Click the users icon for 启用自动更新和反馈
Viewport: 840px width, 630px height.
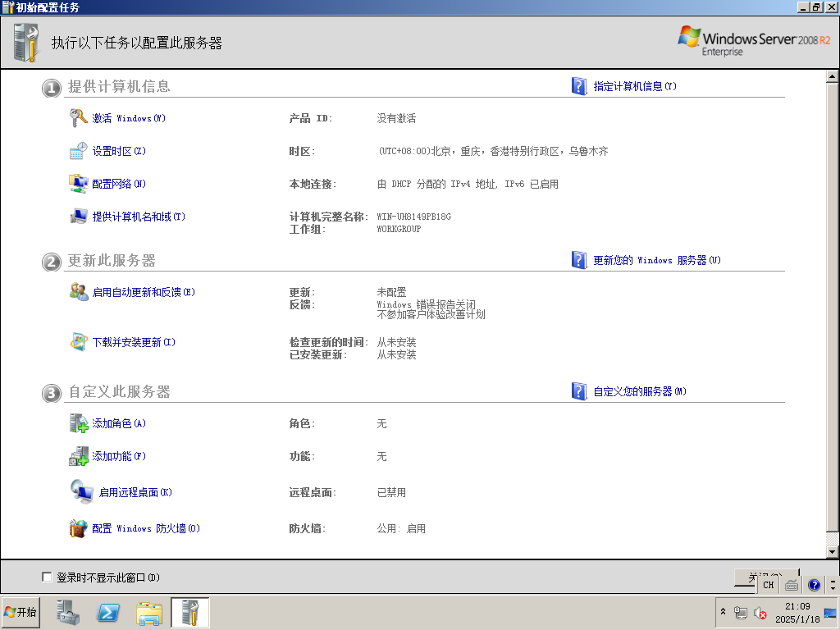79,292
